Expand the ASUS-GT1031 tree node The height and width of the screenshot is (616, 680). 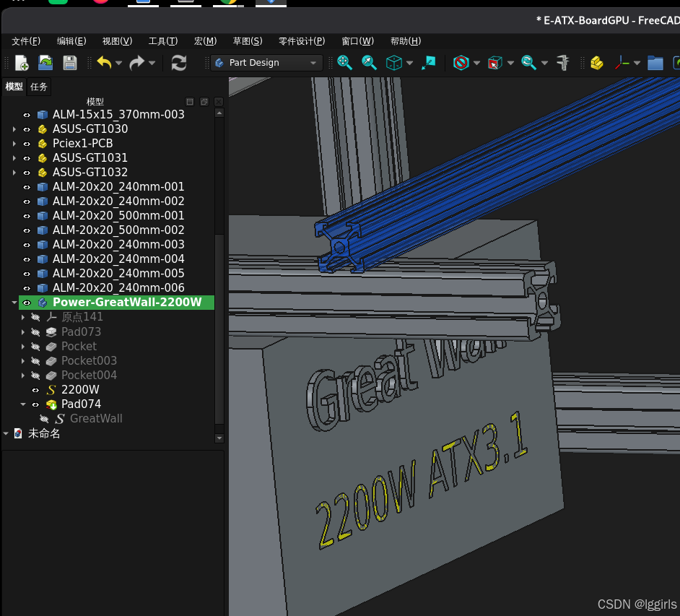(x=14, y=158)
